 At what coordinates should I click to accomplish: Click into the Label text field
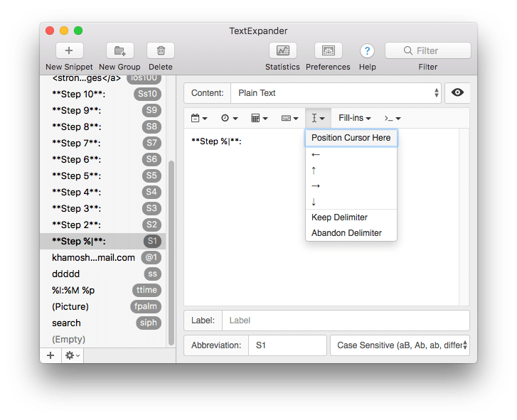tap(345, 321)
